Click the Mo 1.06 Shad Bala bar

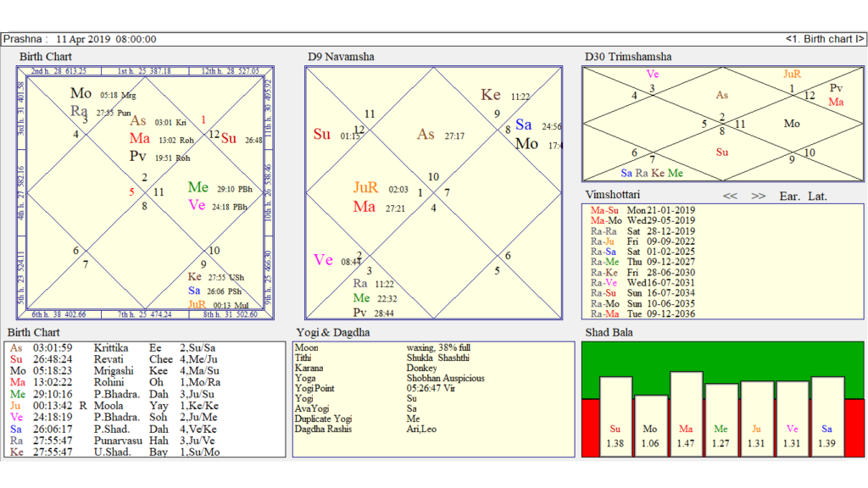[650, 426]
